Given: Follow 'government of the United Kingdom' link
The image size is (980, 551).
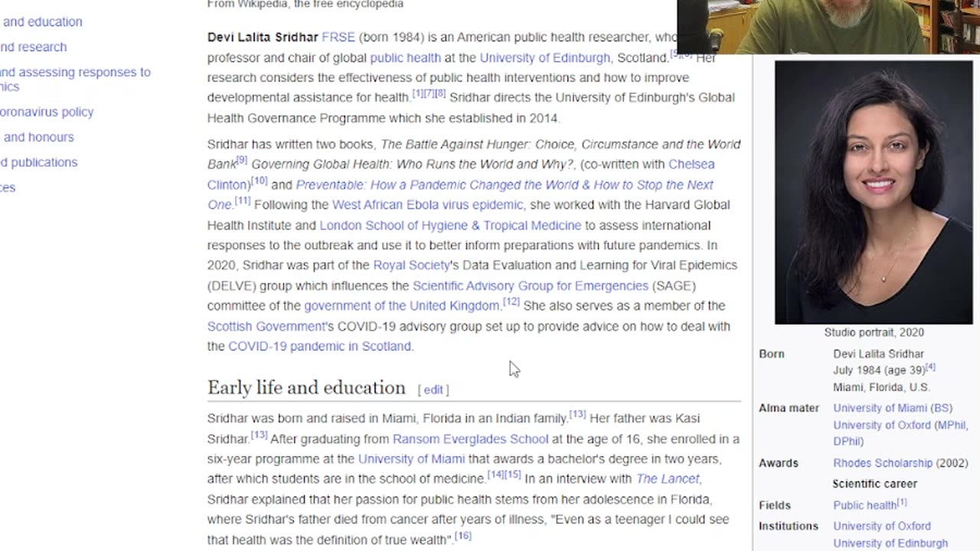Looking at the screenshot, I should pos(402,305).
